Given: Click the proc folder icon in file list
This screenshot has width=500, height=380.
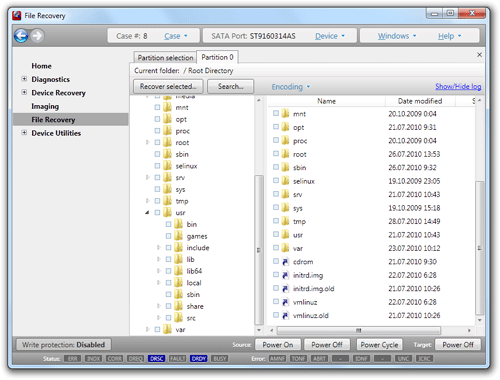Looking at the screenshot, I should pos(285,141).
